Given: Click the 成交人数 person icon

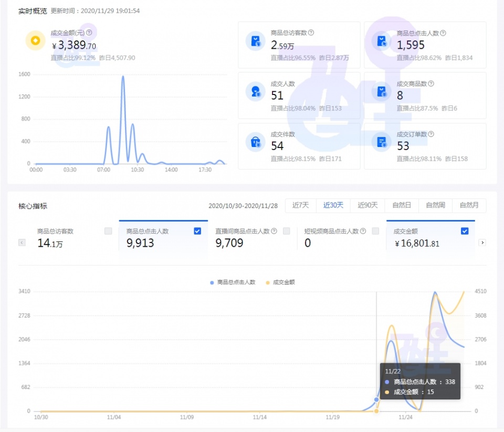Looking at the screenshot, I should point(255,91).
